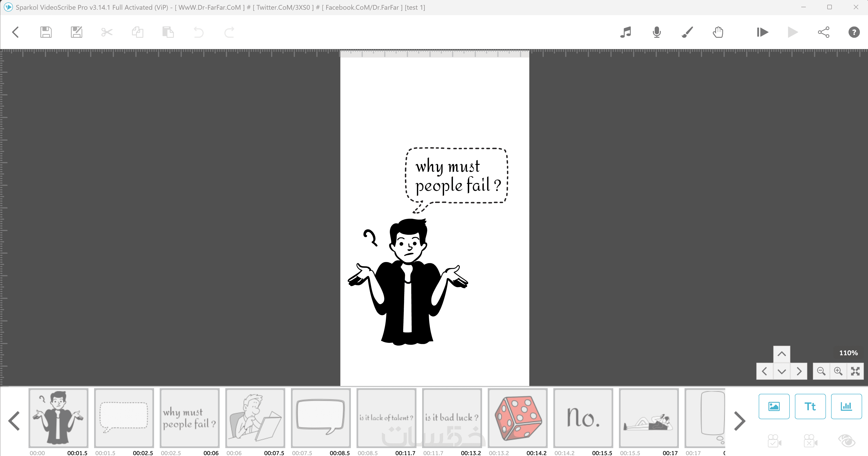Open the voiceover microphone tool

tap(657, 32)
